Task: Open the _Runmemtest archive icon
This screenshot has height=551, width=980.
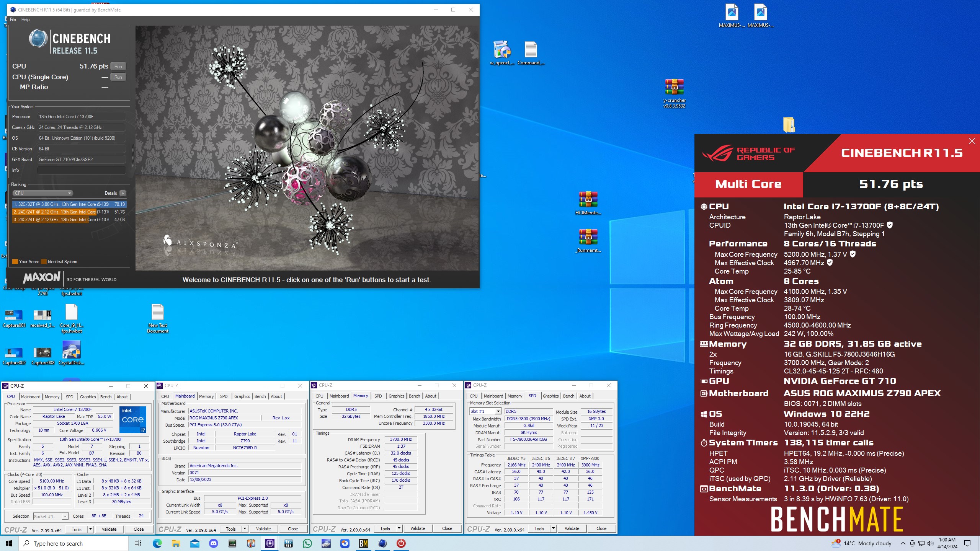Action: click(x=588, y=241)
